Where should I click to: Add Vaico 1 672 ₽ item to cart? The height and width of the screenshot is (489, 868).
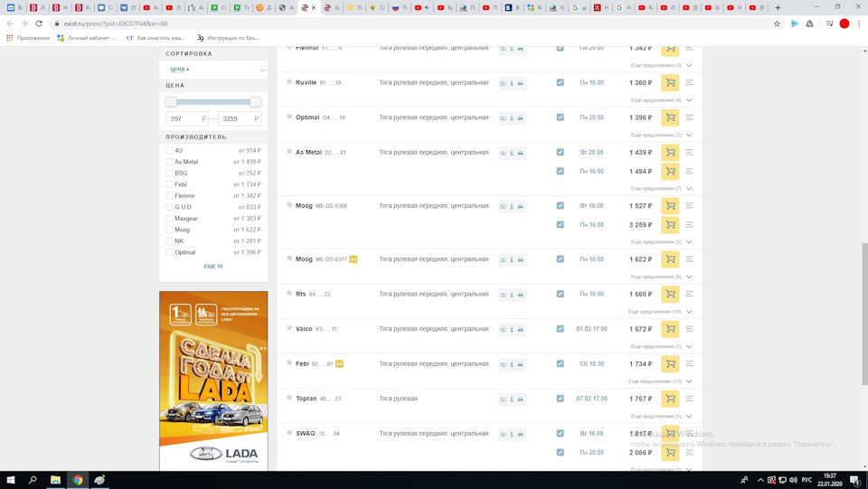click(670, 329)
